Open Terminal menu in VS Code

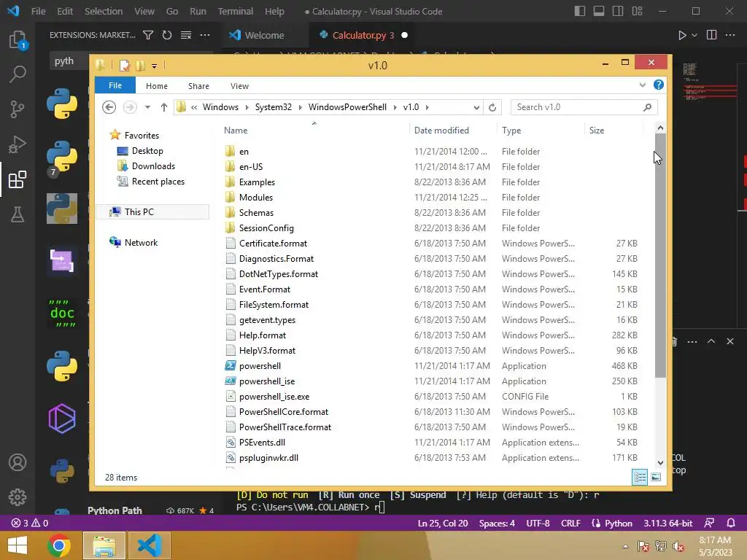236,11
